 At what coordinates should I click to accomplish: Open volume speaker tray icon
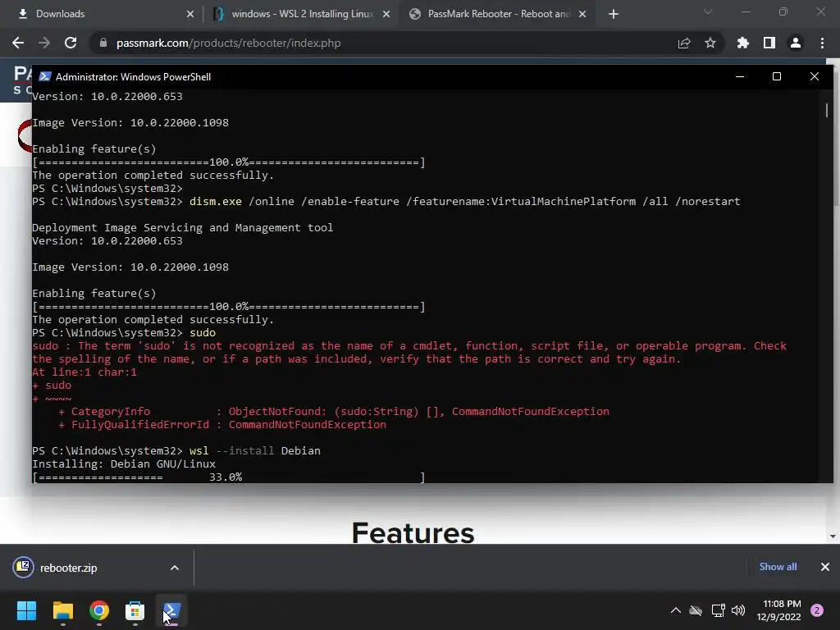click(x=738, y=610)
